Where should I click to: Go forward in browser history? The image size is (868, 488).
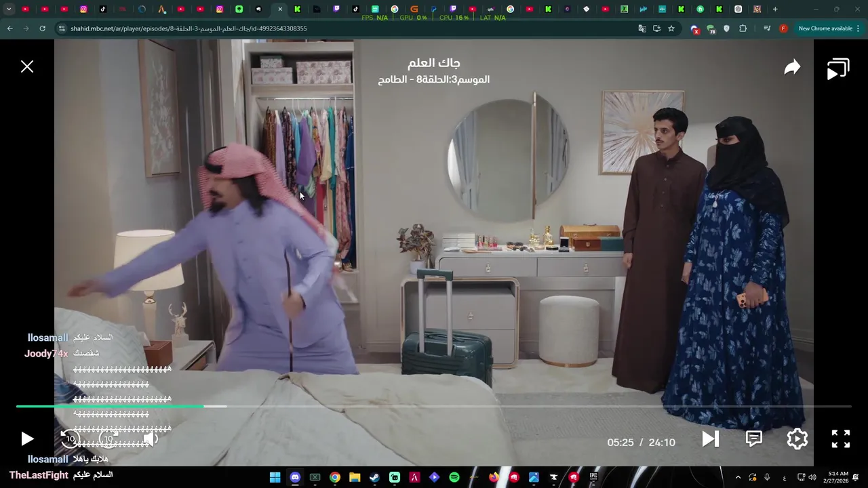[26, 28]
